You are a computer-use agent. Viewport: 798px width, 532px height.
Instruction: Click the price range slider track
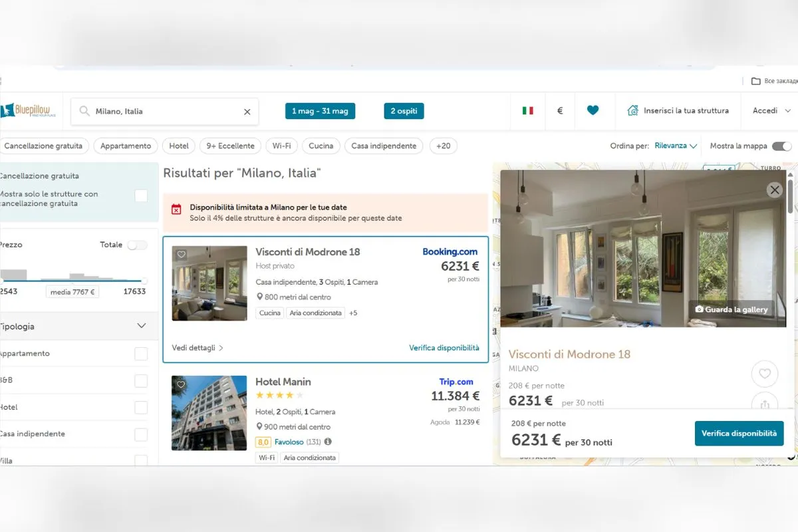[x=73, y=281]
